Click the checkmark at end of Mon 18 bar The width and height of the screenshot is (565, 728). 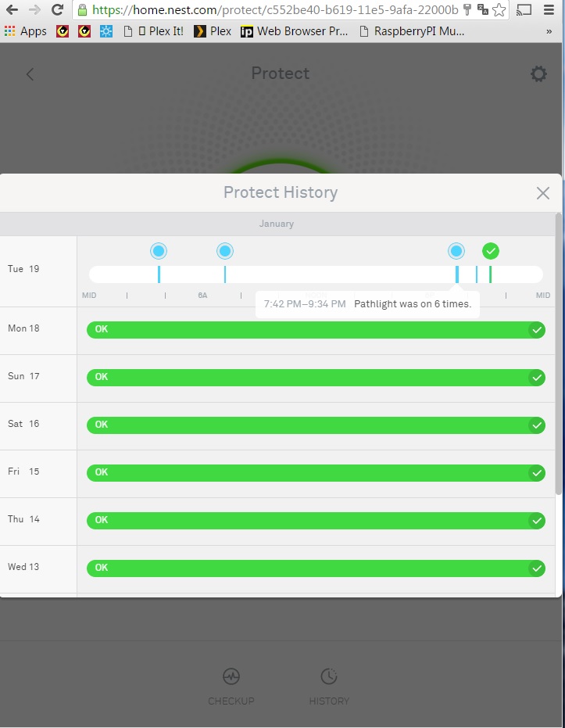pyautogui.click(x=537, y=330)
